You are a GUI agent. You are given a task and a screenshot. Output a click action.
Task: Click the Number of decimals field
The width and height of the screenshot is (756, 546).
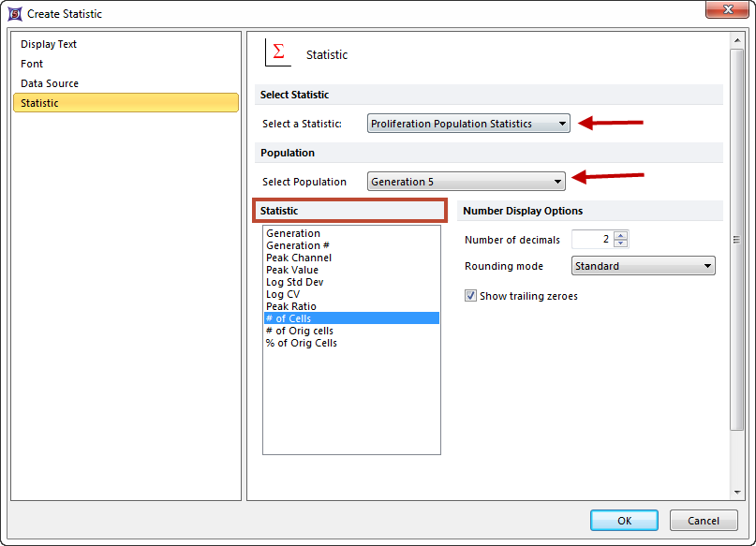593,239
